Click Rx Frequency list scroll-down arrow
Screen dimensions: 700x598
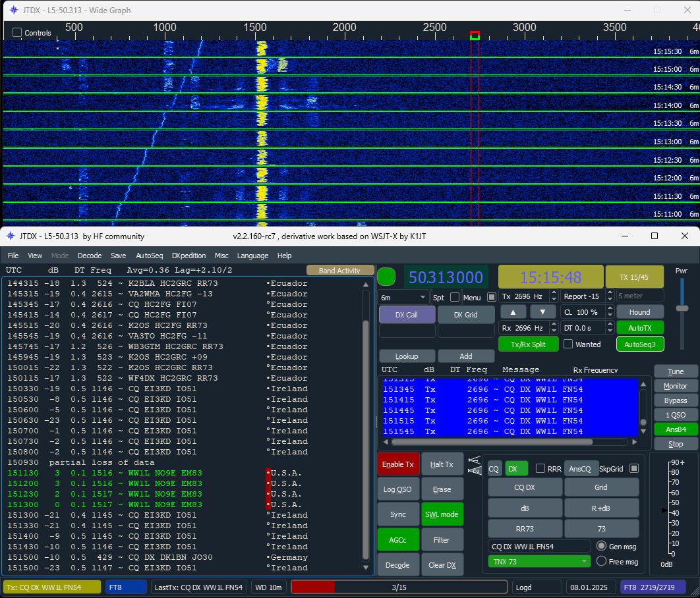[x=643, y=431]
